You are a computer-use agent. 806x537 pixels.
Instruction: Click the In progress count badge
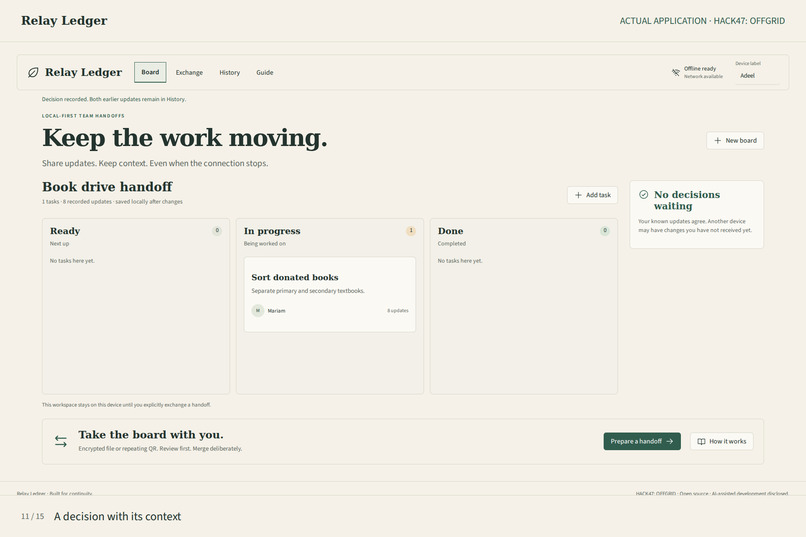[x=411, y=231]
